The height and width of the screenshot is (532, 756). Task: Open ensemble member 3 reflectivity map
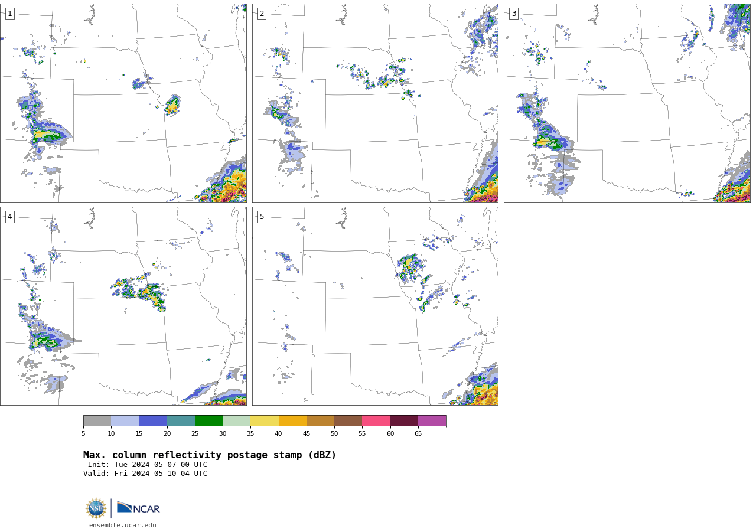tap(627, 103)
